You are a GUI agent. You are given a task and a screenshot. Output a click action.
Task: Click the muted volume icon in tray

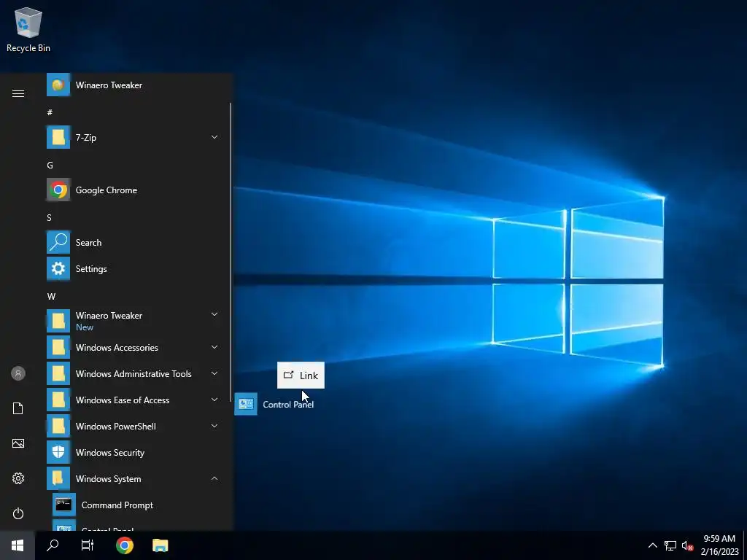[687, 545]
